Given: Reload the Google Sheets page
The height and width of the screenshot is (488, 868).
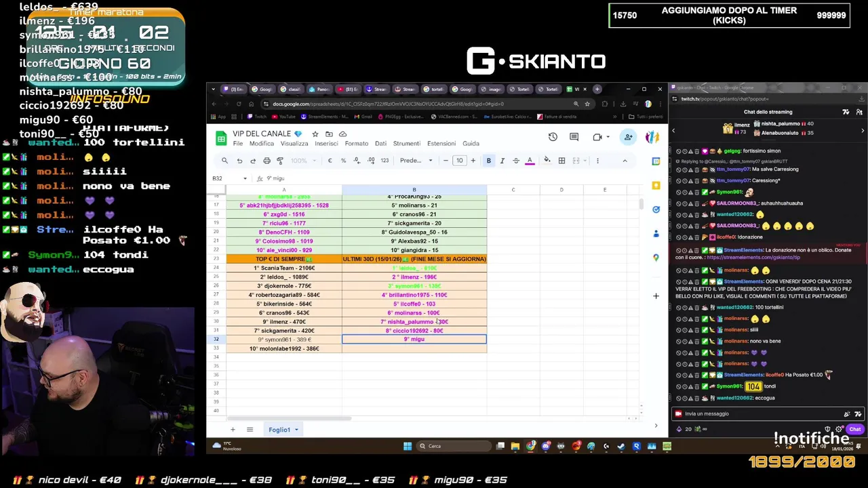Looking at the screenshot, I should pos(239,104).
